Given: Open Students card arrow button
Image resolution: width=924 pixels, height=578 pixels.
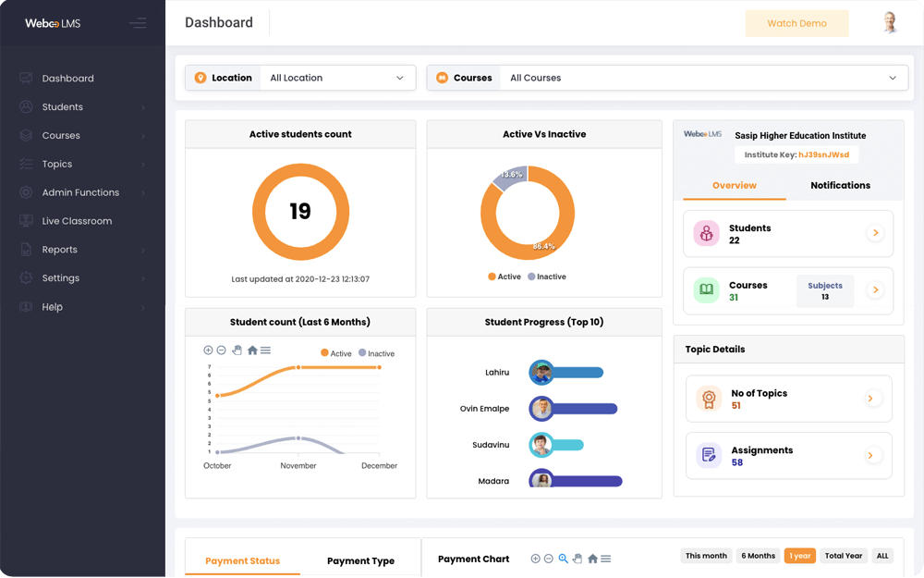Looking at the screenshot, I should [876, 233].
